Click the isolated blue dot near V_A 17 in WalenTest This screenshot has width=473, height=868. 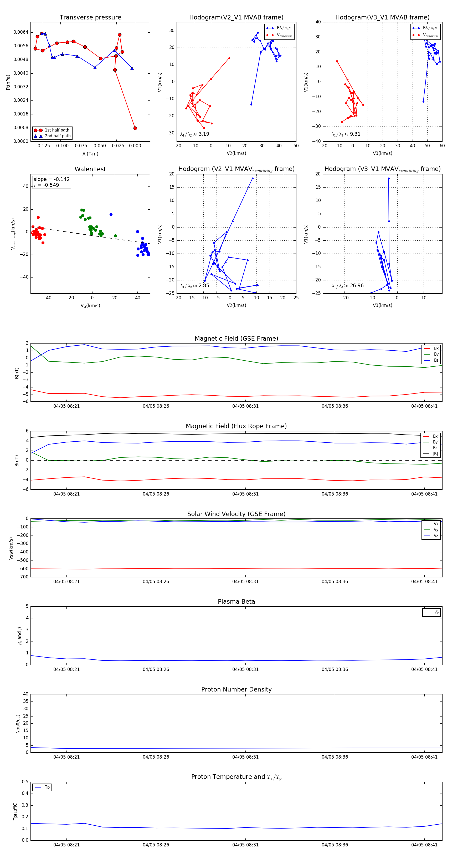(x=111, y=214)
